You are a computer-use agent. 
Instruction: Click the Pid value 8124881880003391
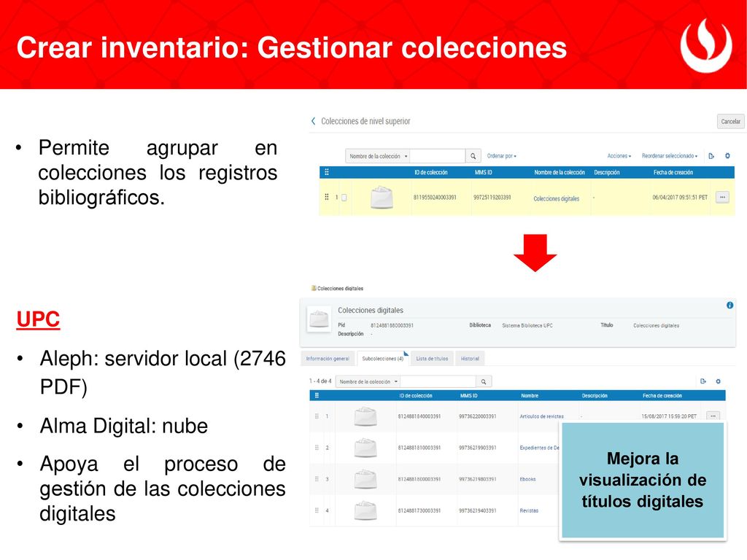coord(392,325)
